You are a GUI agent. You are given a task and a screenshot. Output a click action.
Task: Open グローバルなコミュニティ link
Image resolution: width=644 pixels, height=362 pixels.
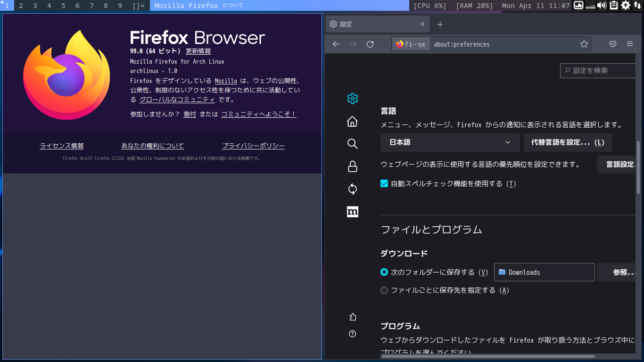pos(177,99)
